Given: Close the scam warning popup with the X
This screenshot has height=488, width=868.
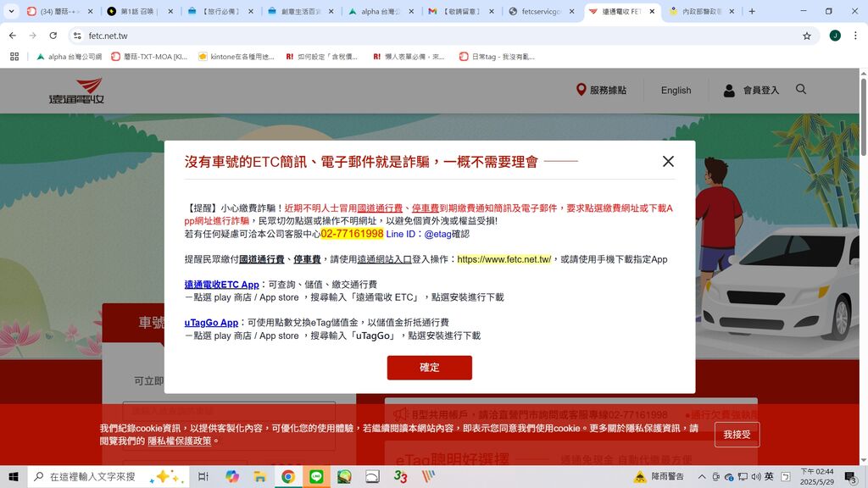Looking at the screenshot, I should pos(668,161).
